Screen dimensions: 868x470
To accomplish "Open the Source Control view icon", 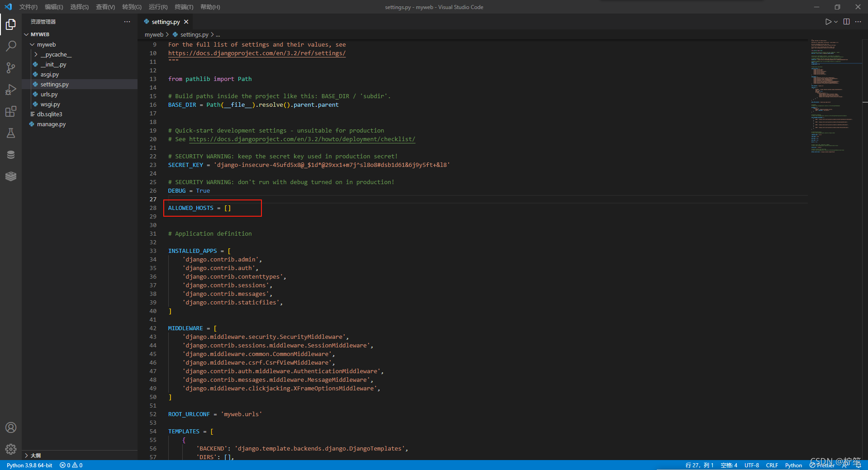I will tap(11, 68).
